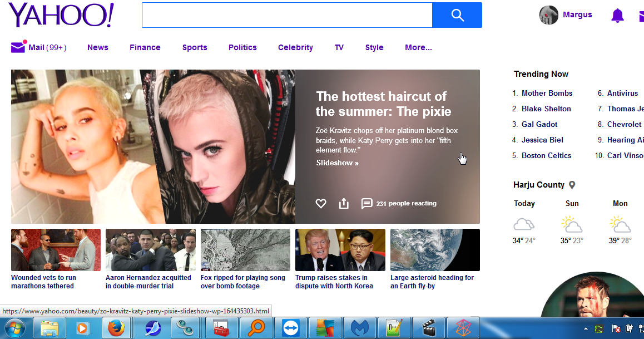Select trending topic Chevrolet

coord(624,125)
